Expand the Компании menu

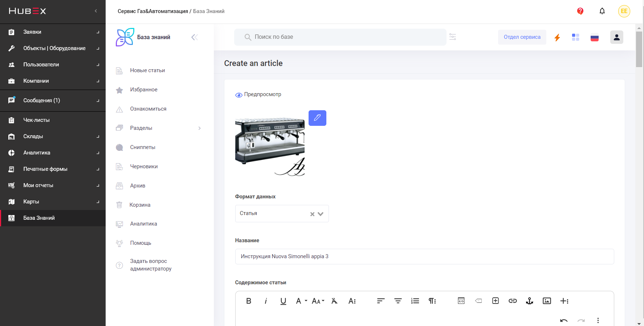[53, 81]
